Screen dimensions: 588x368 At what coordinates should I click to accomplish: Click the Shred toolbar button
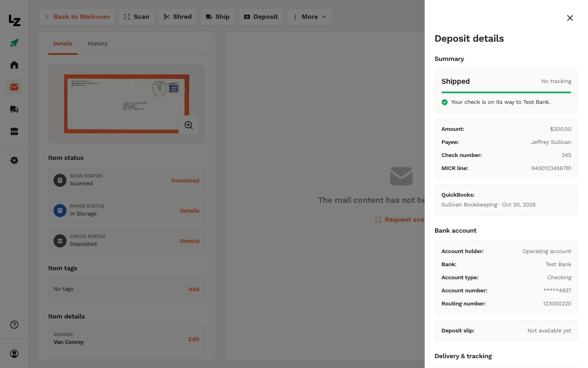pyautogui.click(x=178, y=17)
